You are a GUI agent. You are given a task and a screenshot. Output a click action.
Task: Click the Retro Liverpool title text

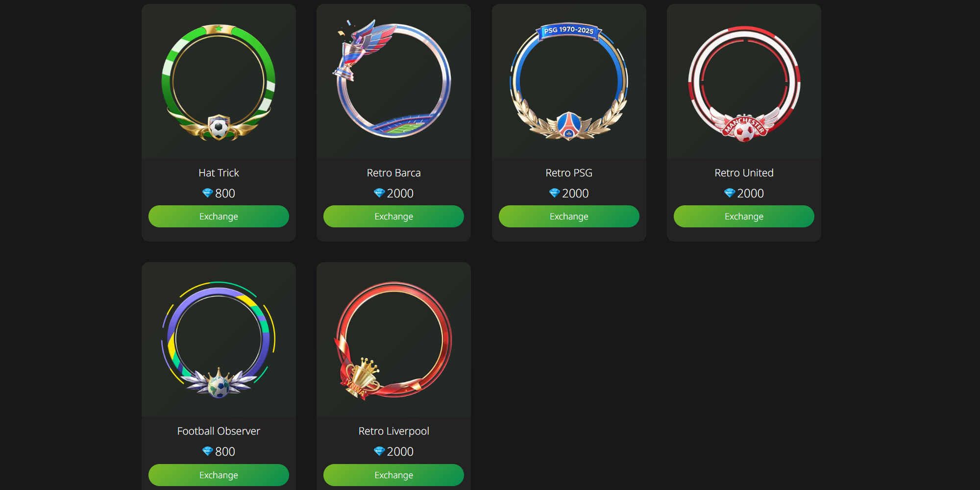[393, 431]
